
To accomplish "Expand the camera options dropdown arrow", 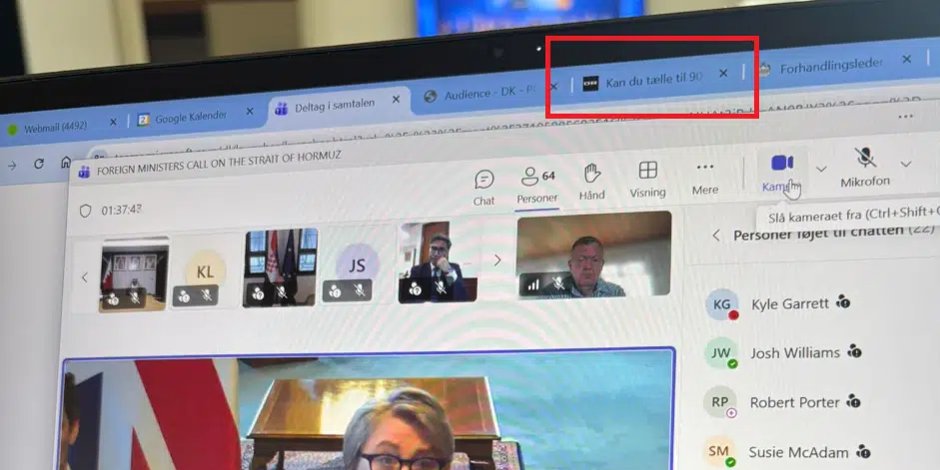I will 821,169.
